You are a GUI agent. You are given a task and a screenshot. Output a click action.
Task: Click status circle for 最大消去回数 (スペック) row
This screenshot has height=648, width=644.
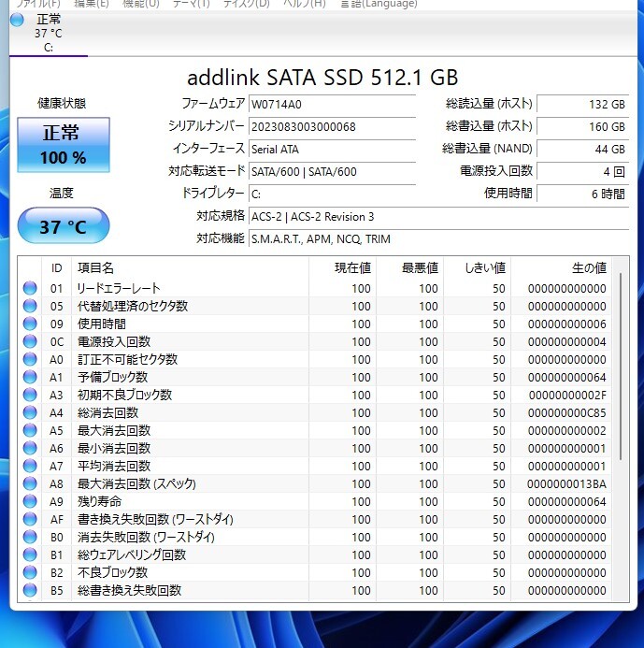click(30, 483)
